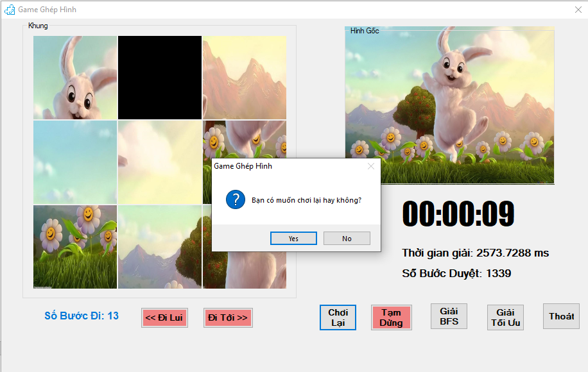Select the flowers on grass tile
Screen dimensions: 588x372
[x=75, y=247]
